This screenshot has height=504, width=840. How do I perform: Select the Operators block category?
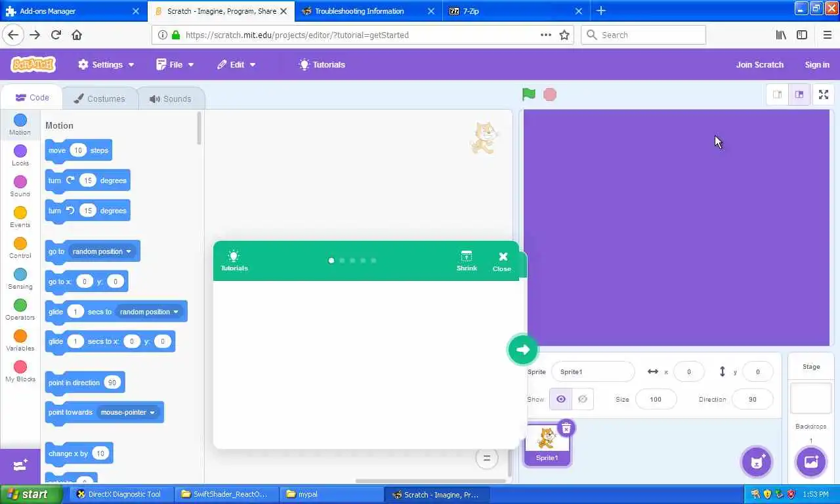coord(20,310)
